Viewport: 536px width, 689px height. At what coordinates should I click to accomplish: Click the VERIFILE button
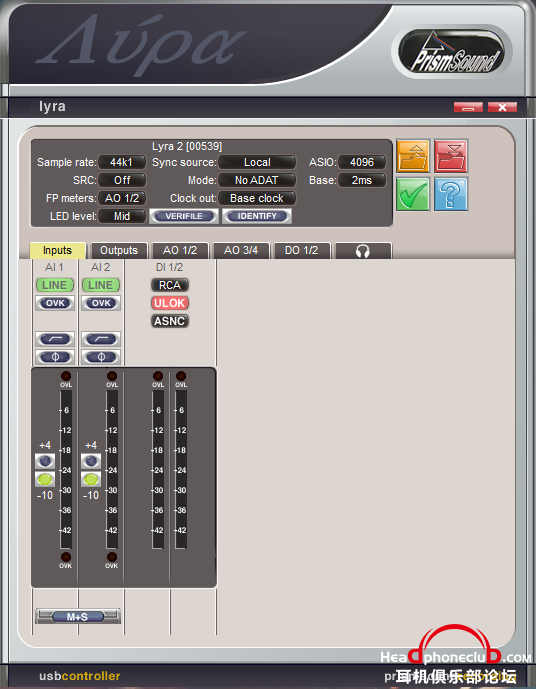[x=184, y=216]
